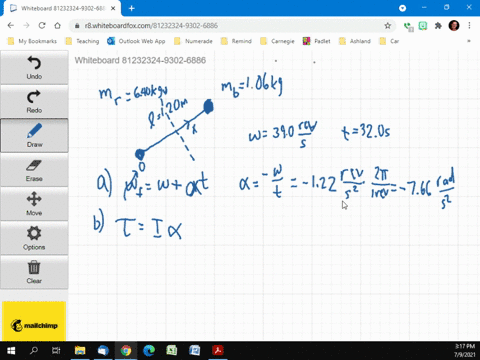This screenshot has height=360, width=480.
Task: Open a new browser tab
Action: [132, 8]
